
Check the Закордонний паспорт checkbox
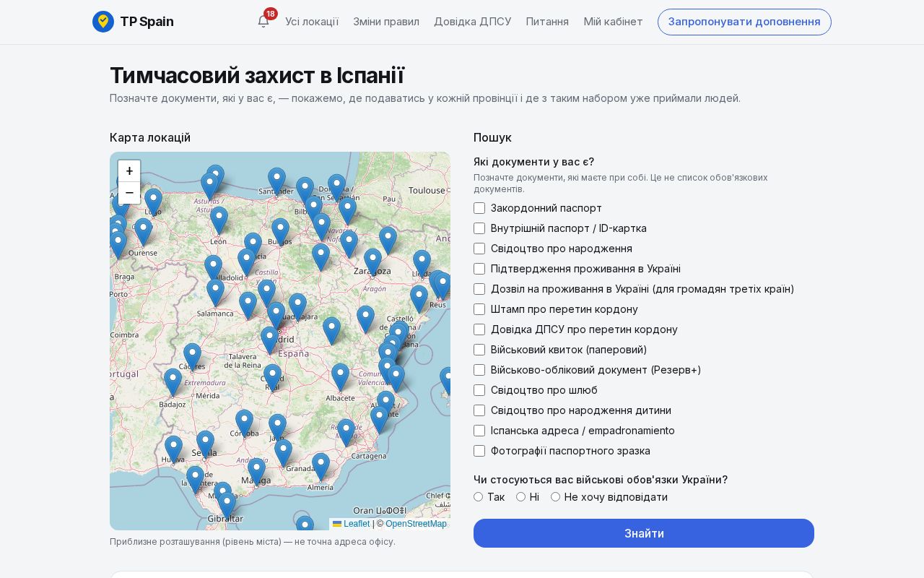tap(479, 208)
